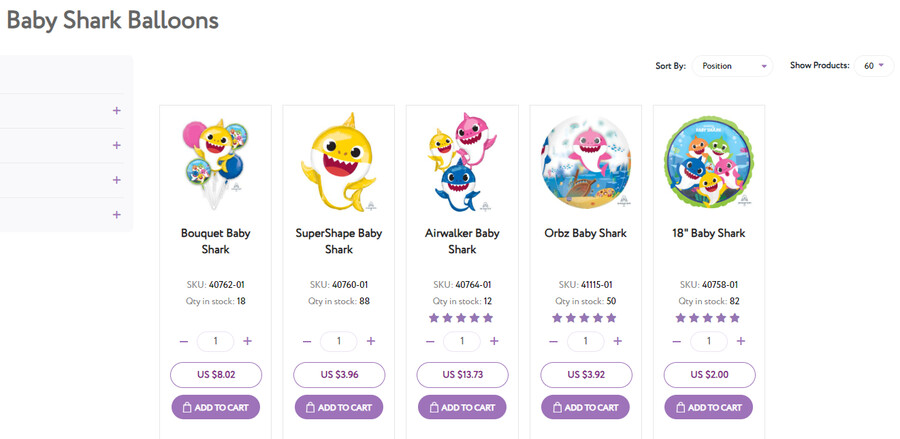Expand the second sidebar filter section
The width and height of the screenshot is (900, 439).
117,145
